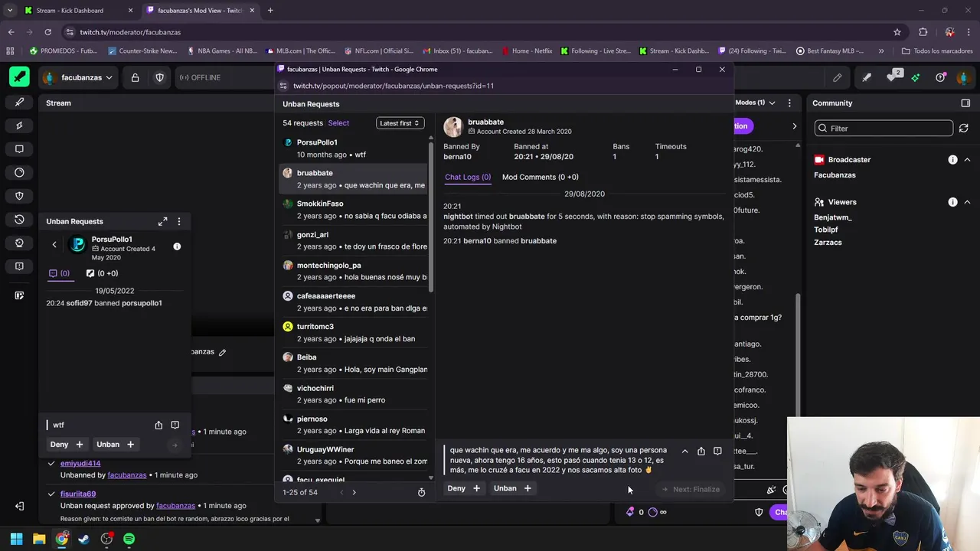The width and height of the screenshot is (980, 551).
Task: Open the fisuriita69 username link
Action: (78, 494)
